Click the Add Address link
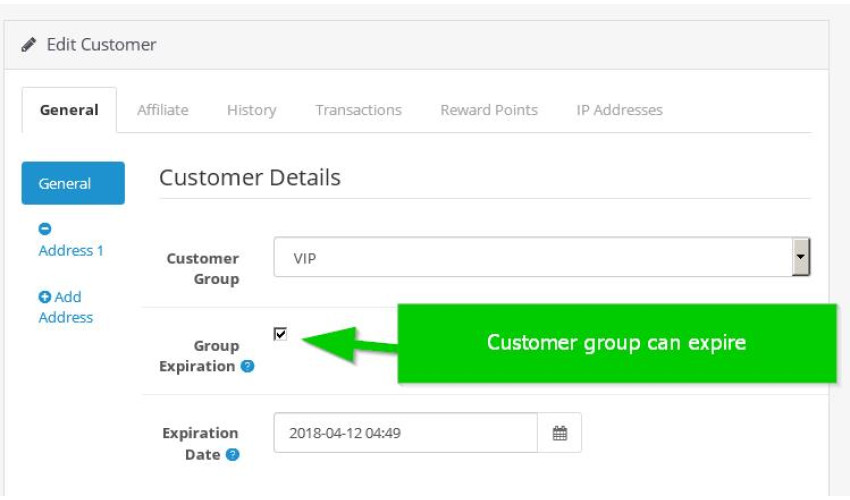Viewport: 850px width, 500px height. pyautogui.click(x=66, y=307)
